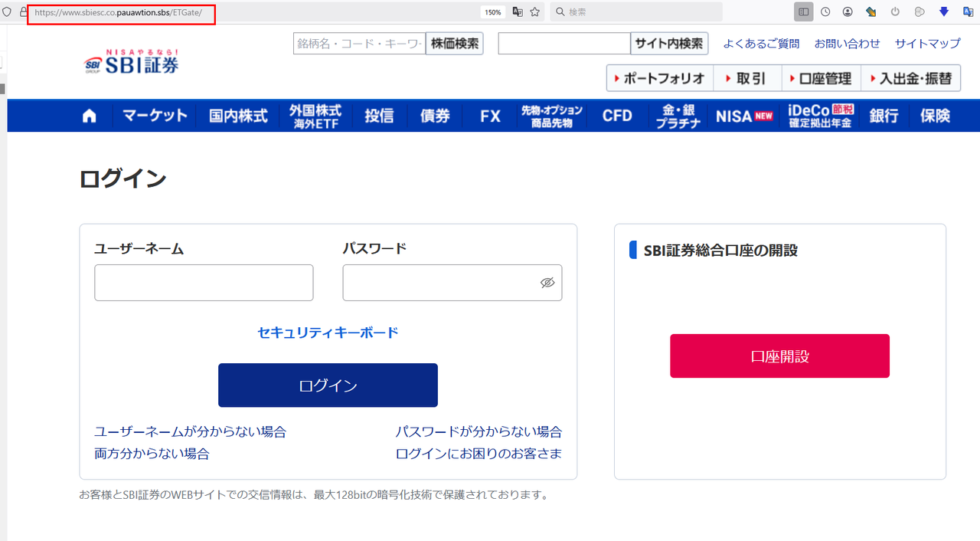Click the translate icon inside the address bar
Screen dimensions: 980x541
518,12
